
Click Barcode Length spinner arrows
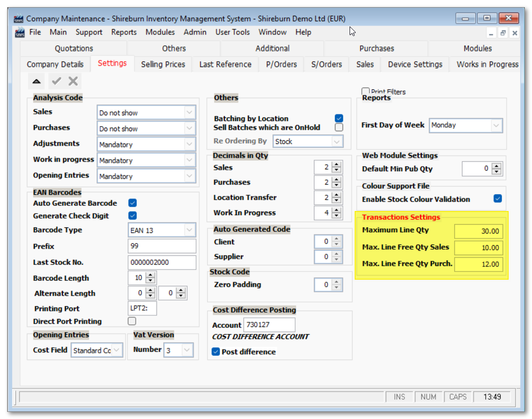point(150,278)
